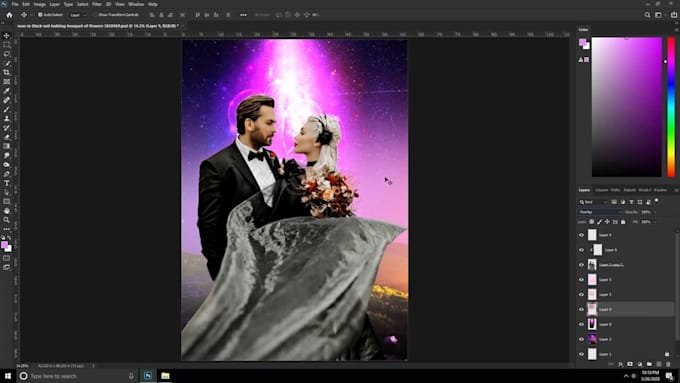Image resolution: width=680 pixels, height=383 pixels.
Task: Open the Windows notification center
Action: [670, 376]
